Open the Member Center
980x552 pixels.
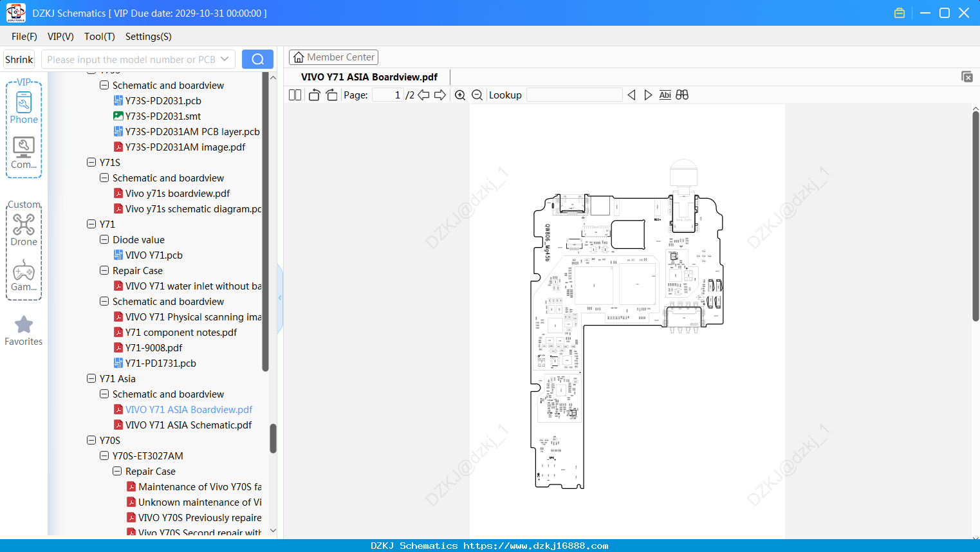click(x=333, y=57)
